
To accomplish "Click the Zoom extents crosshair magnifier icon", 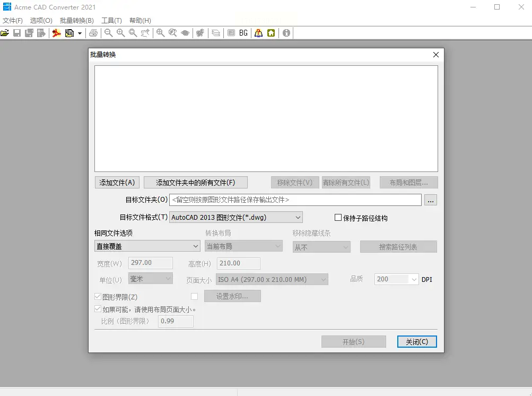I will click(x=161, y=33).
